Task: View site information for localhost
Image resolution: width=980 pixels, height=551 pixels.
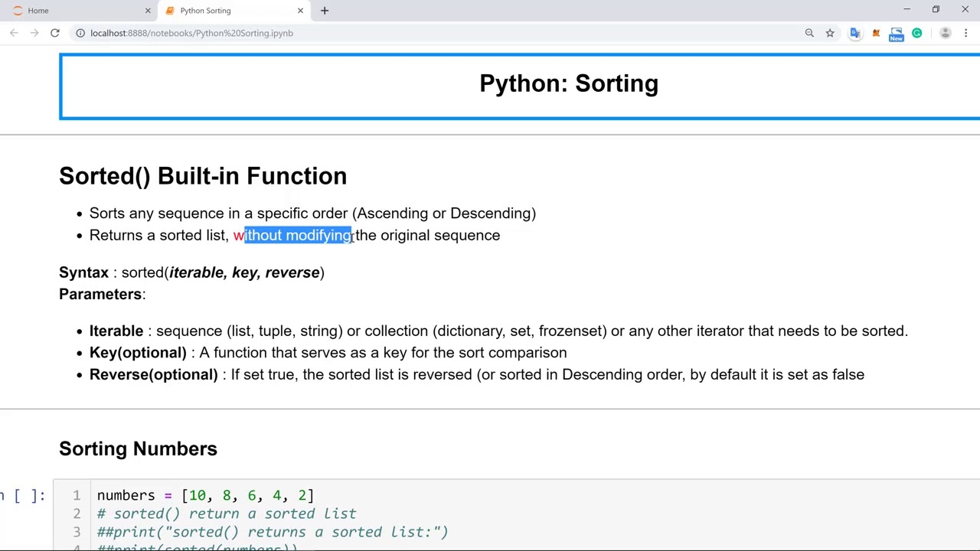Action: click(80, 33)
